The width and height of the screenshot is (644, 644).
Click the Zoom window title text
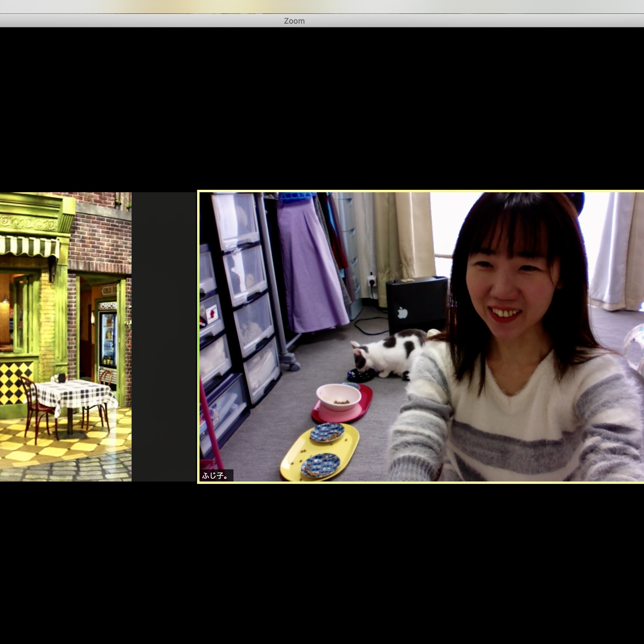point(294,21)
